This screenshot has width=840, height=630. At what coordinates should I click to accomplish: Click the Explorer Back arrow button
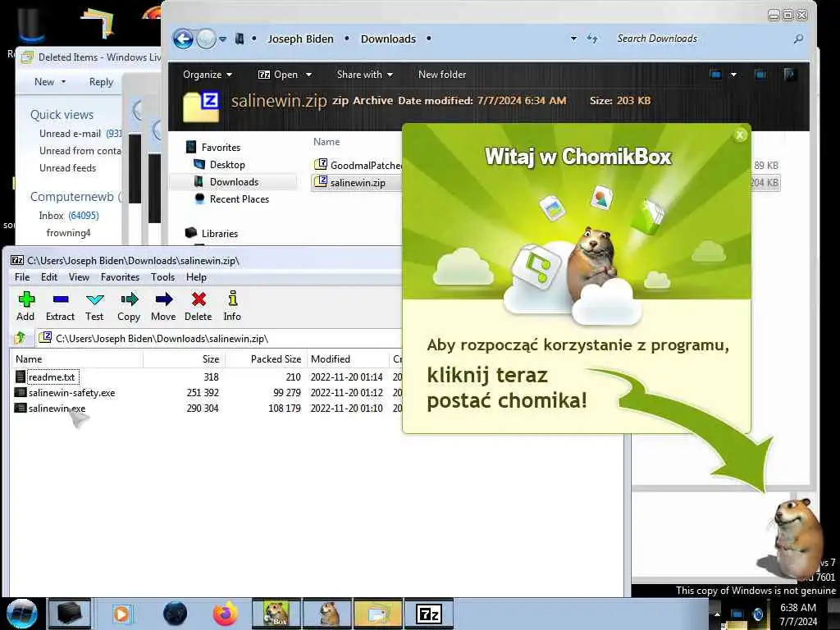click(183, 39)
